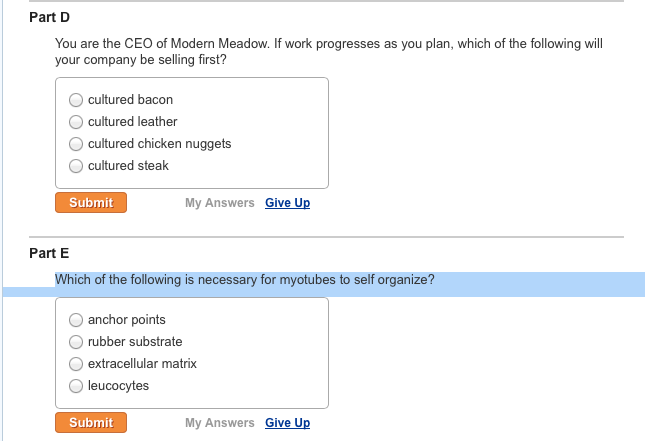The height and width of the screenshot is (441, 645).
Task: Submit the Part E answer
Action: click(91, 423)
